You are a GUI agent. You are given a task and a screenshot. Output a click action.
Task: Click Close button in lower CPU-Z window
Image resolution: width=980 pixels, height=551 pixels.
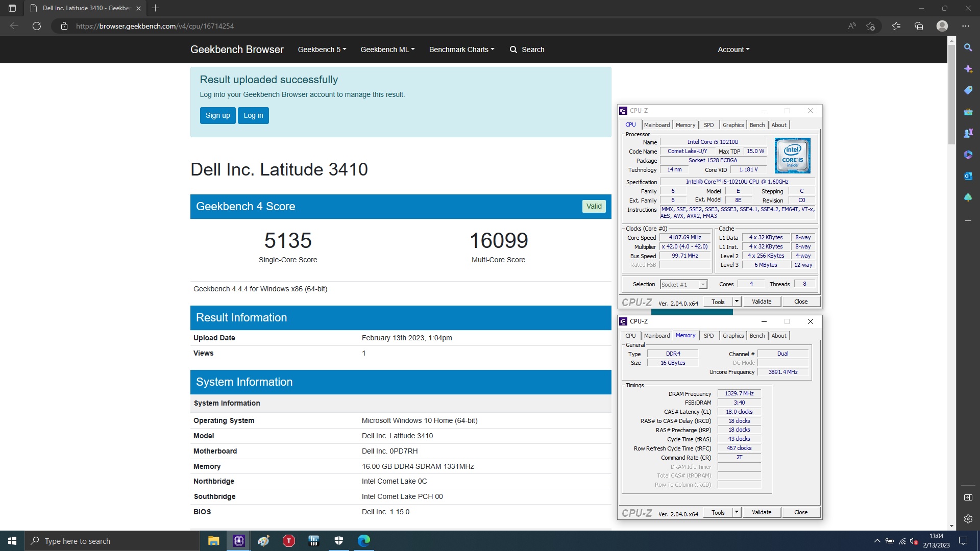tap(801, 512)
